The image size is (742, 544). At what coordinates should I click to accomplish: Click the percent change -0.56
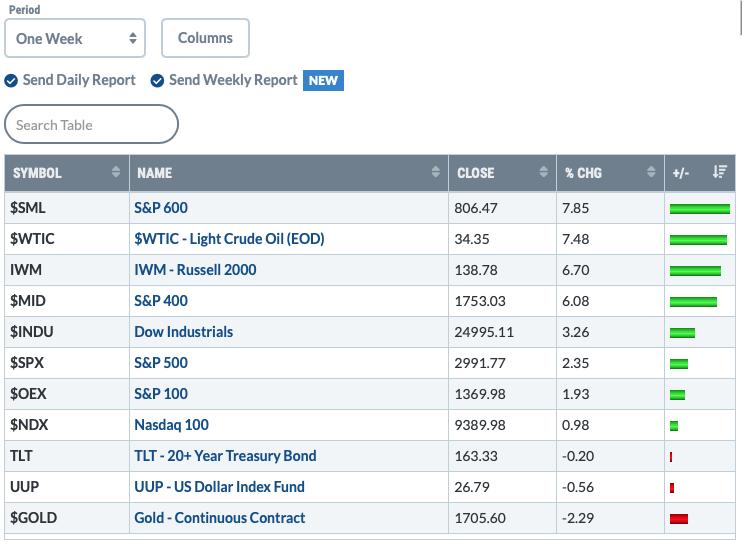click(578, 487)
